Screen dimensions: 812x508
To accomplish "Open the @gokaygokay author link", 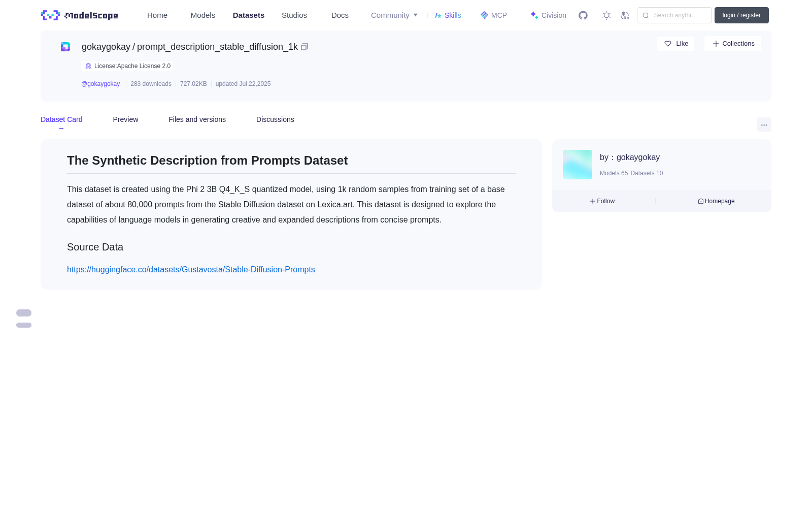I will 100,84.
